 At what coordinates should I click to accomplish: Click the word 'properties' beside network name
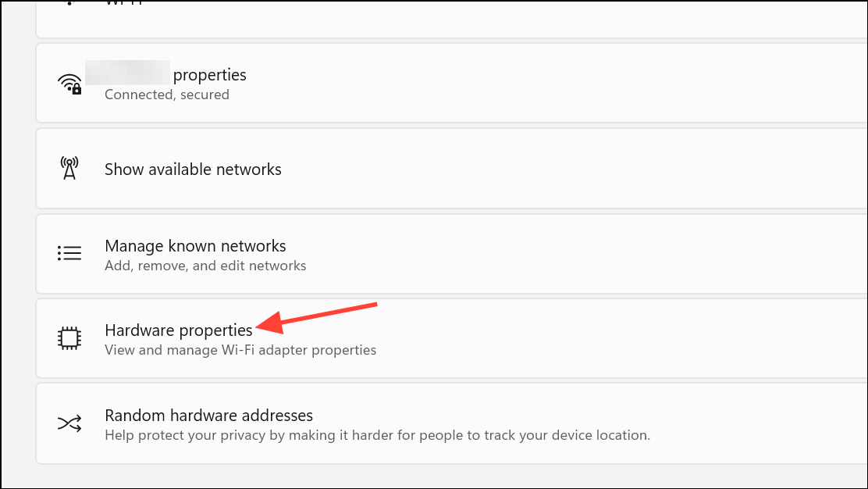click(x=210, y=75)
